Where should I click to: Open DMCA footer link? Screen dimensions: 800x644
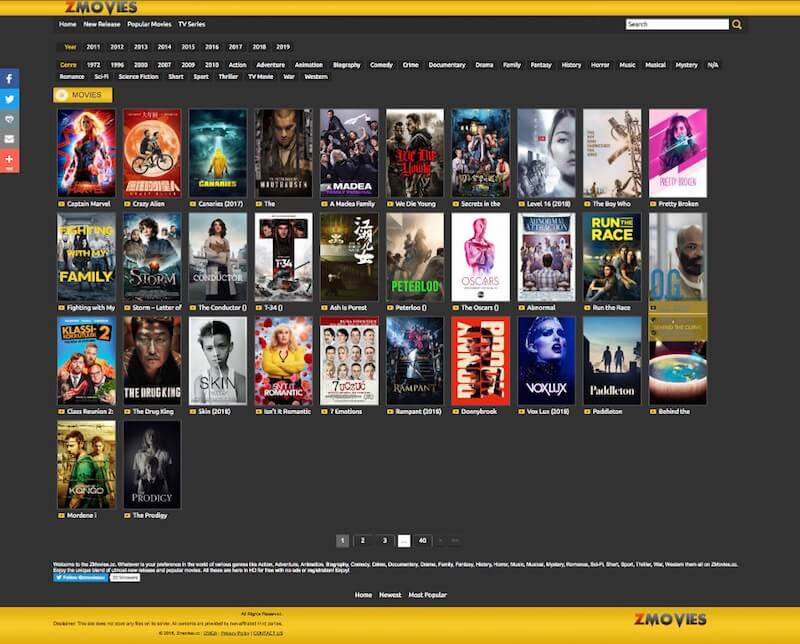[210, 633]
